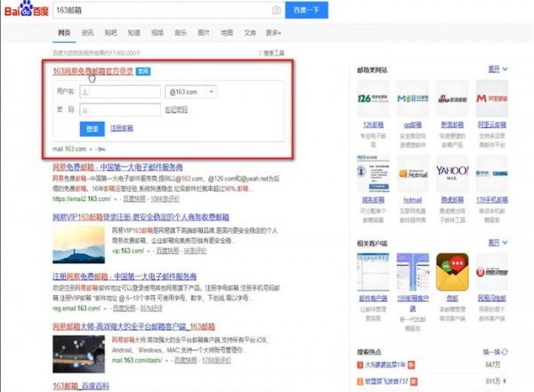Image resolution: width=534 pixels, height=392 pixels.
Task: Click the 126 mailbox logo tile
Action: [373, 99]
